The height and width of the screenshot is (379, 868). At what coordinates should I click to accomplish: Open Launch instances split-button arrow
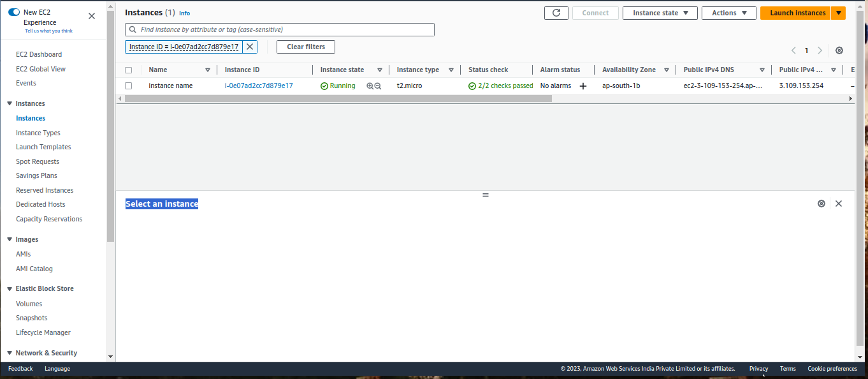coord(839,13)
